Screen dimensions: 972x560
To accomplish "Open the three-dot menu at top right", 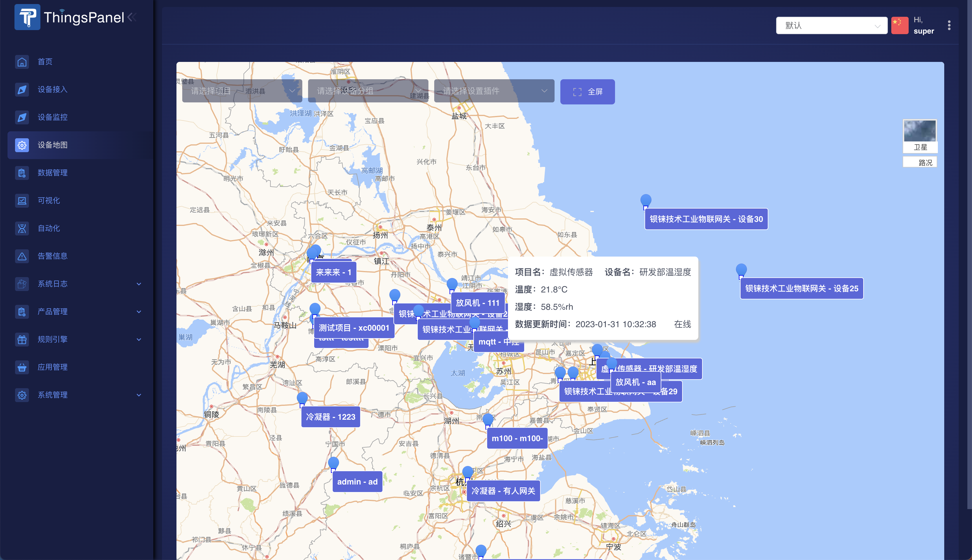I will click(x=949, y=25).
